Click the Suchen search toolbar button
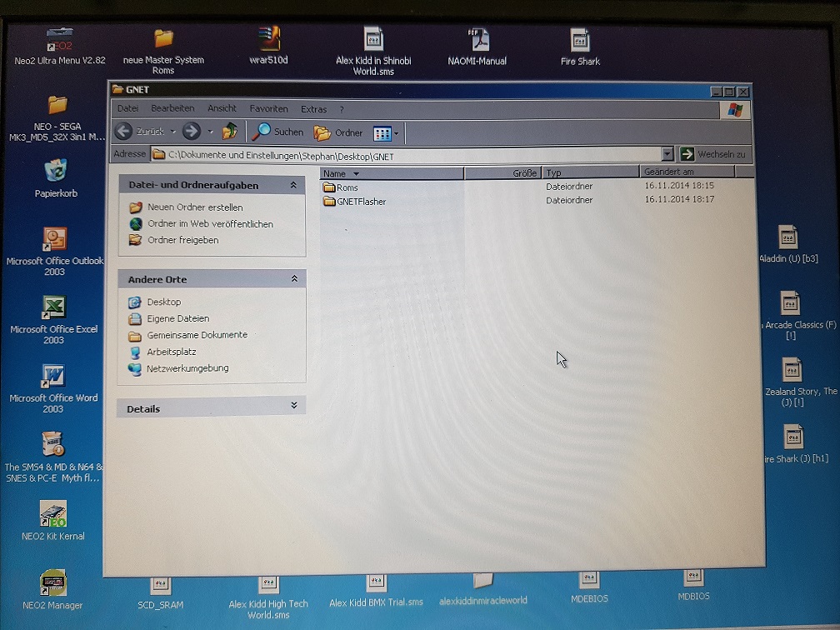Viewport: 840px width, 630px height. point(277,132)
